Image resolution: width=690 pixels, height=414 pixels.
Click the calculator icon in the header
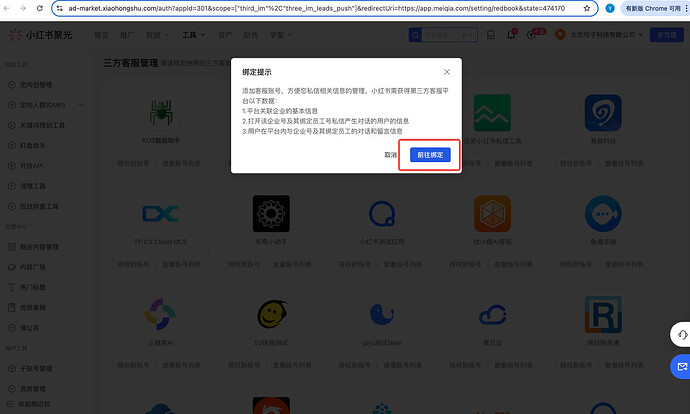pos(491,35)
